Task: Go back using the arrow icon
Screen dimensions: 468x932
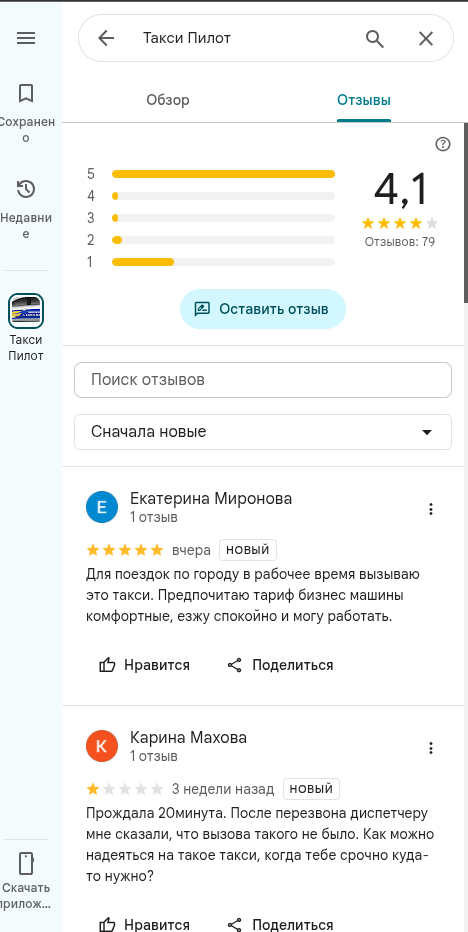Action: coord(106,39)
